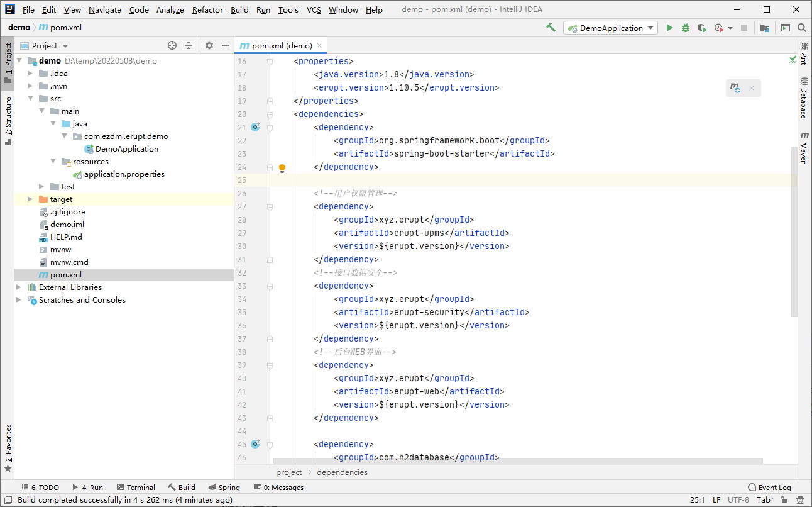This screenshot has height=507, width=812.
Task: Open the VCS menu
Action: (x=314, y=9)
